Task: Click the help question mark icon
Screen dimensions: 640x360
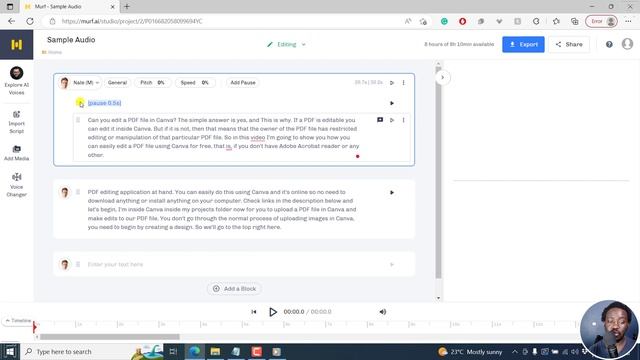Action: click(x=609, y=44)
